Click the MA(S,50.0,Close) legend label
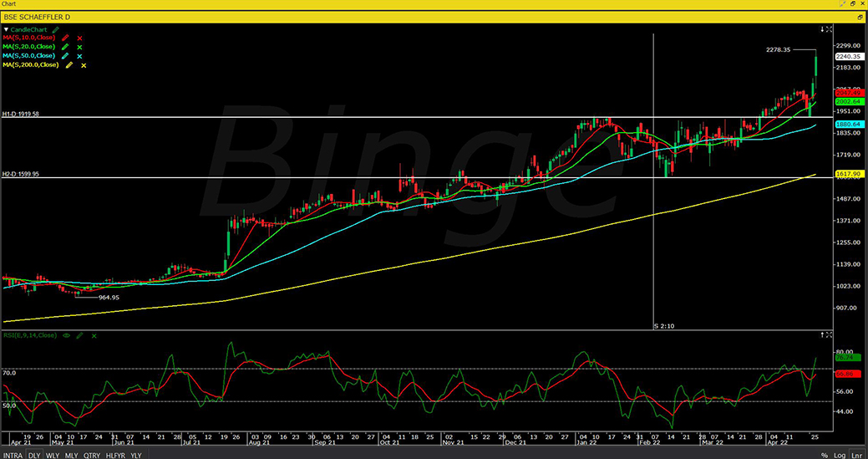The height and width of the screenshot is (459, 868). click(x=29, y=56)
